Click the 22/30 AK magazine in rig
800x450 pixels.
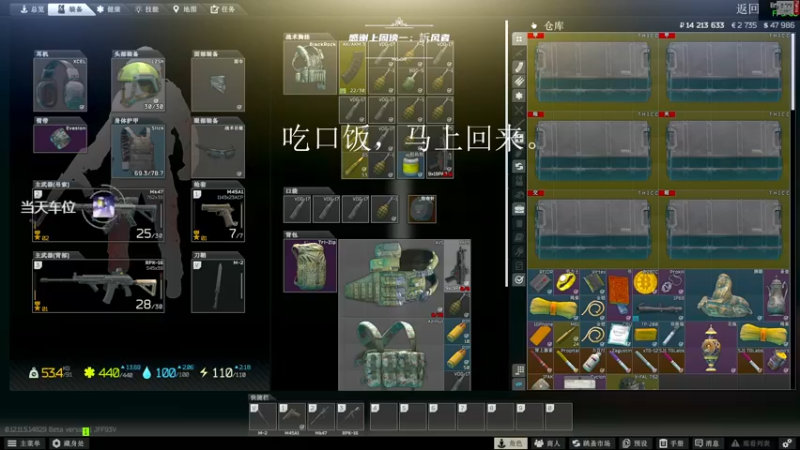[x=353, y=67]
